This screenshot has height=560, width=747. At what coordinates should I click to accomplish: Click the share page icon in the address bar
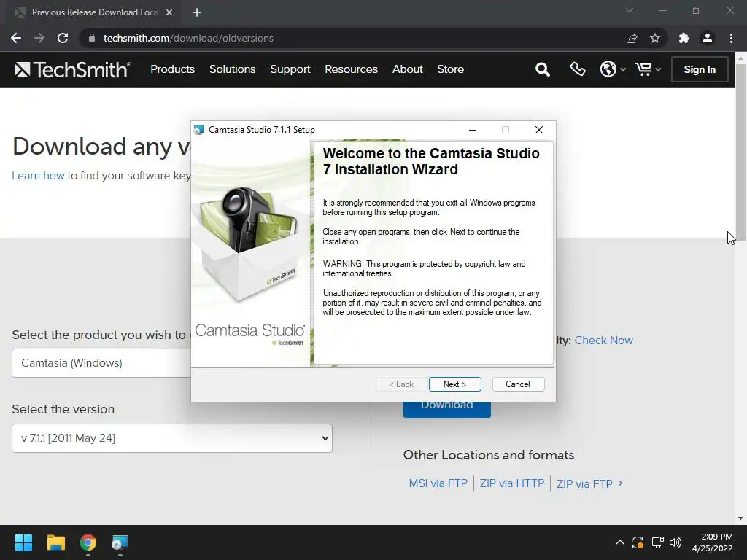(632, 38)
